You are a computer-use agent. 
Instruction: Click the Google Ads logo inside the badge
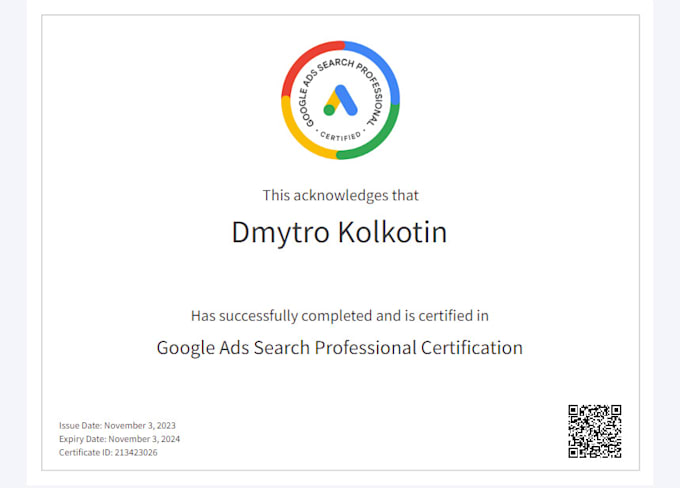(340, 100)
